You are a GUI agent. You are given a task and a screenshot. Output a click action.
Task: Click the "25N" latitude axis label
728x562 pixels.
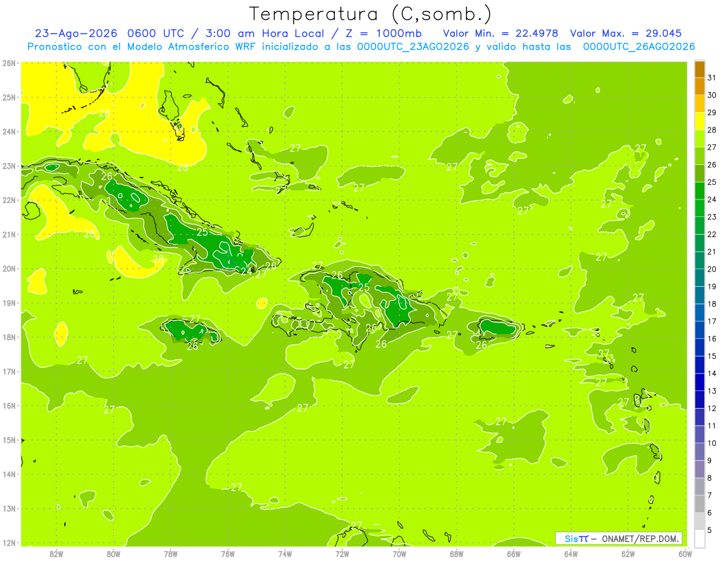[x=9, y=97]
